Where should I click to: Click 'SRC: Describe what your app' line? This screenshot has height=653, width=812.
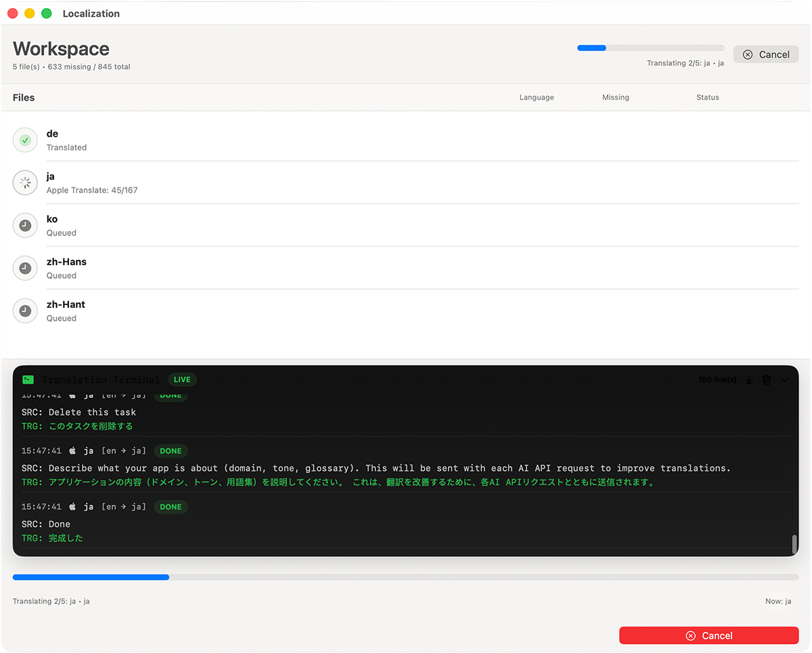376,468
